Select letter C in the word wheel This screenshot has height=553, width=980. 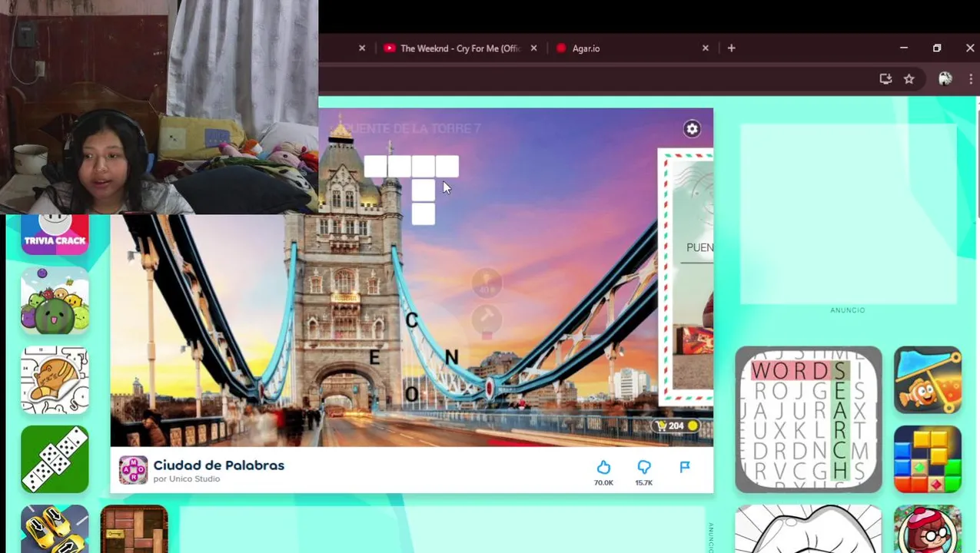coord(412,321)
